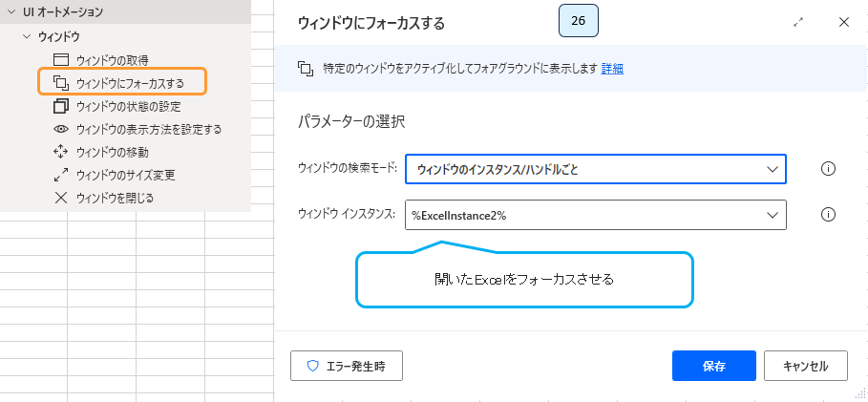Select ウィンドウのサイズ変更 action

125,175
